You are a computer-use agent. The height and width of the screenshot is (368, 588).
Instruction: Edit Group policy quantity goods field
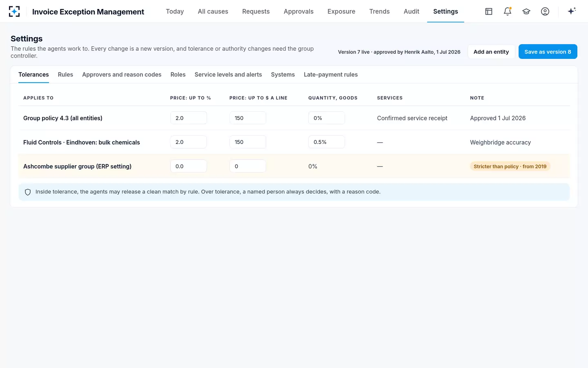click(327, 118)
